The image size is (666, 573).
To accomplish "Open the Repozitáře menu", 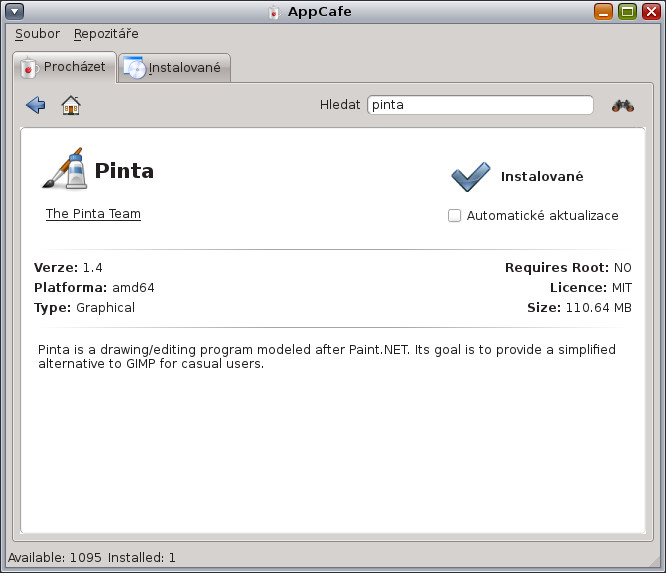I will click(106, 34).
